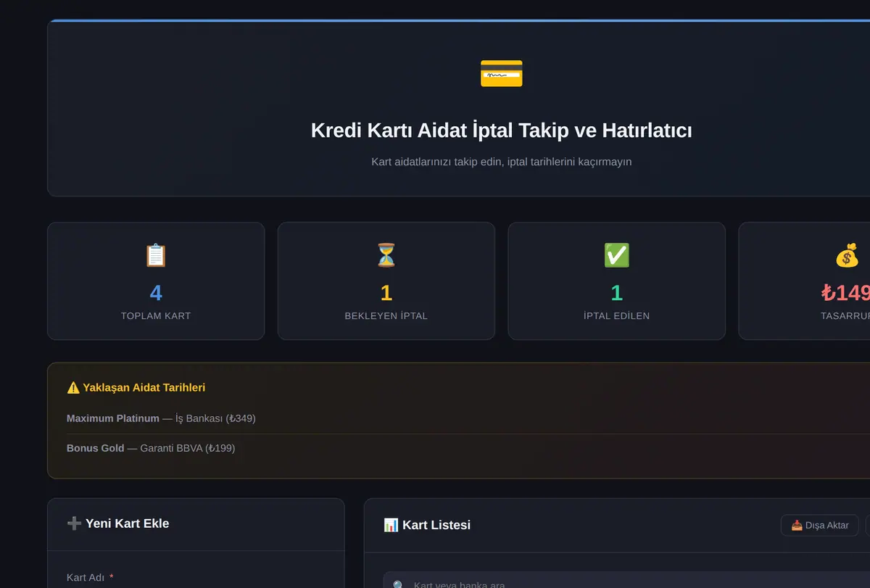870x588 pixels.
Task: Click the money bag icon in savings card
Action: [x=847, y=255]
